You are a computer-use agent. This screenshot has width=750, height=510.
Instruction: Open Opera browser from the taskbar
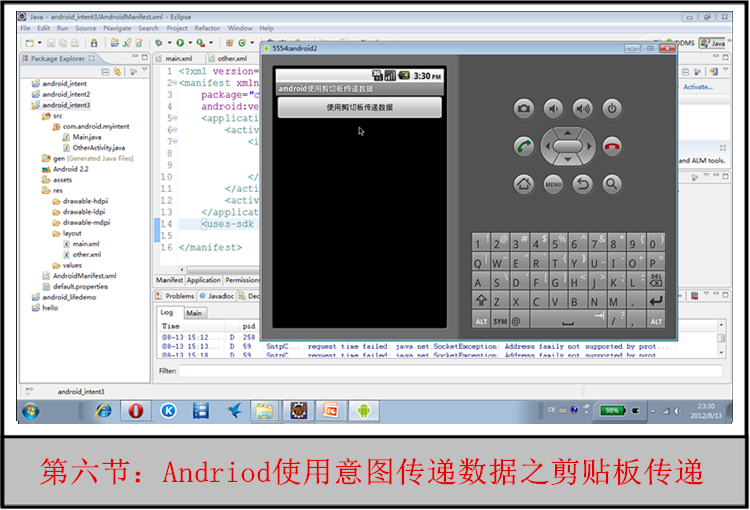[136, 411]
